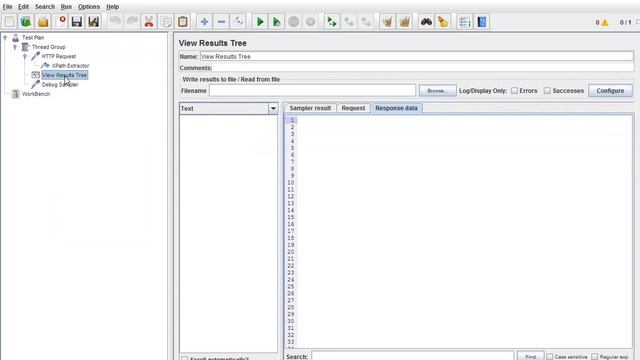
Task: Cut selection with the scissors icon
Action: click(149, 22)
